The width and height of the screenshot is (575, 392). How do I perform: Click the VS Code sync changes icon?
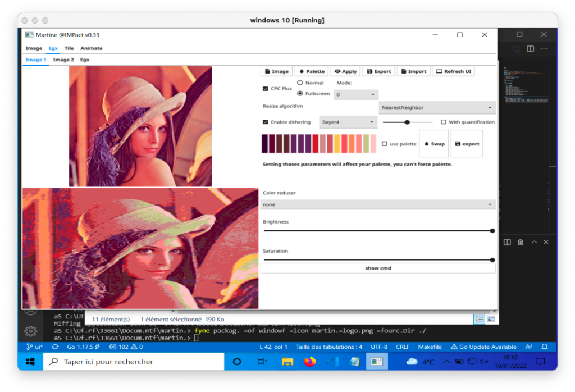pyautogui.click(x=55, y=347)
